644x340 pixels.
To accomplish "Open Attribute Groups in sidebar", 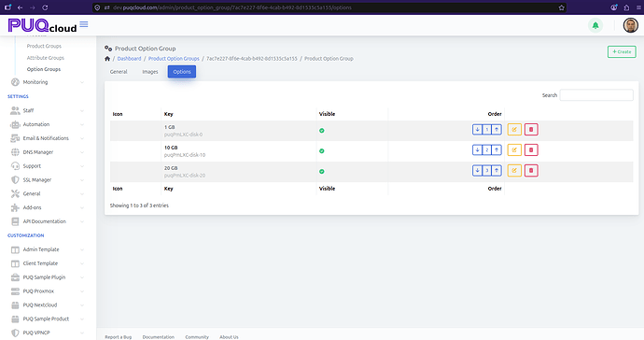I will pyautogui.click(x=45, y=58).
